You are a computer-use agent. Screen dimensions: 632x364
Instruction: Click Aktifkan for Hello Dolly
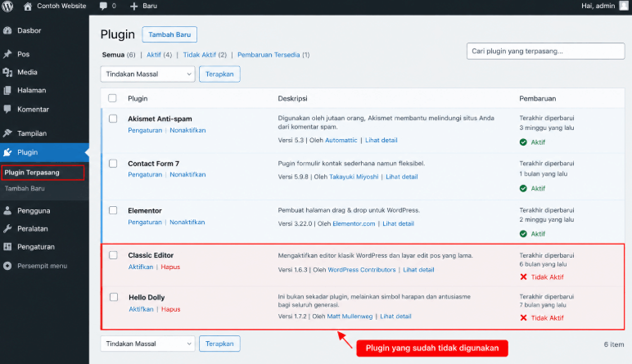tap(141, 309)
